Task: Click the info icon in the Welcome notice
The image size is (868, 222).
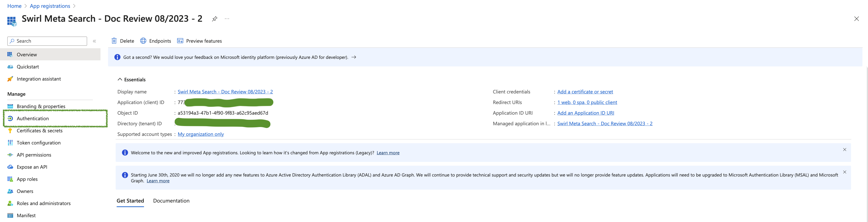Action: [125, 153]
